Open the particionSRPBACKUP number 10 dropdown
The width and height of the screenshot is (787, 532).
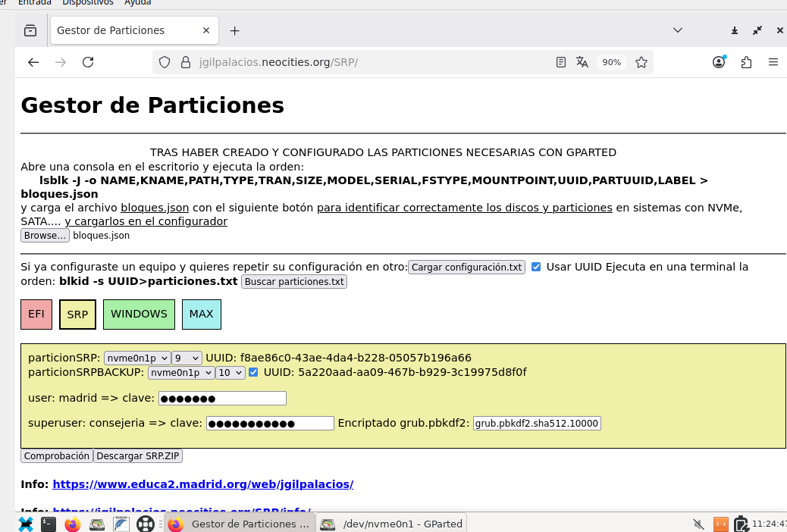pyautogui.click(x=230, y=372)
